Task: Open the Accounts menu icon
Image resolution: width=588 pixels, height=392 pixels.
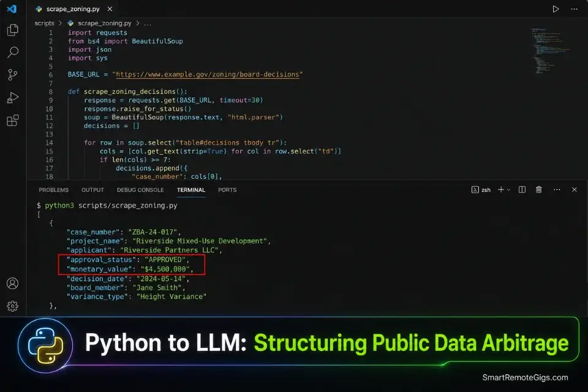Action: (x=12, y=283)
